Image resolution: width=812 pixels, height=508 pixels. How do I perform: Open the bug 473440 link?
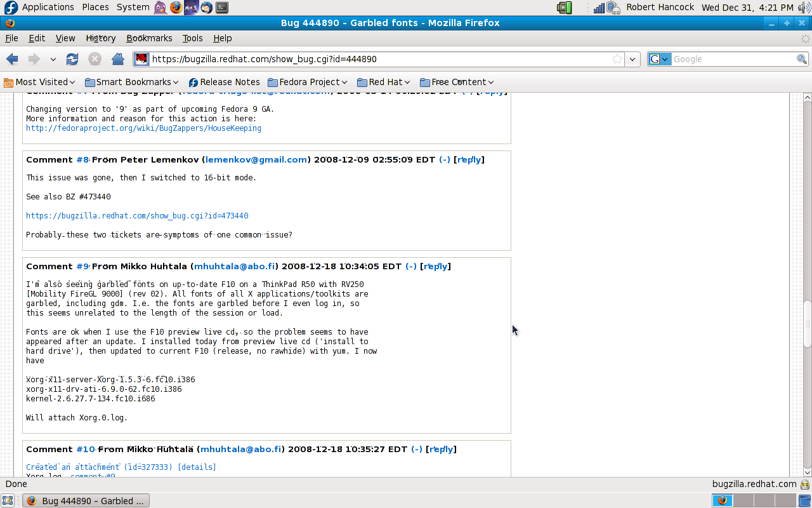click(x=137, y=216)
